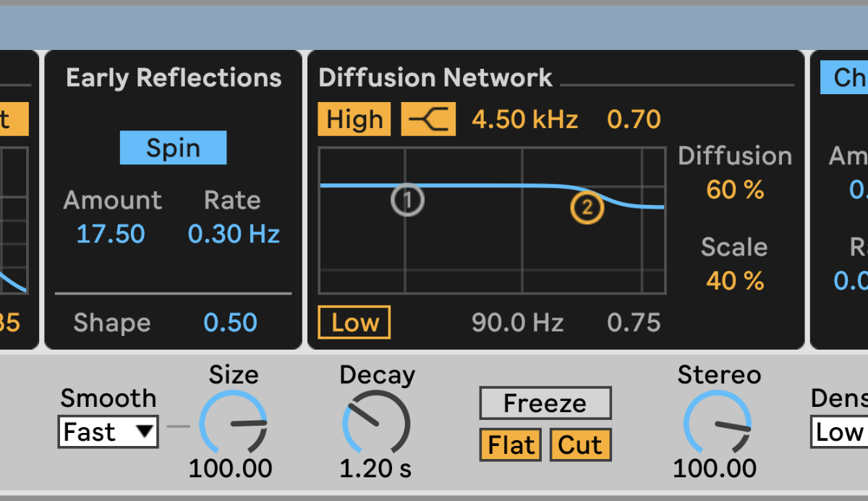Toggle the Flat button
This screenshot has width=868, height=501.
511,445
